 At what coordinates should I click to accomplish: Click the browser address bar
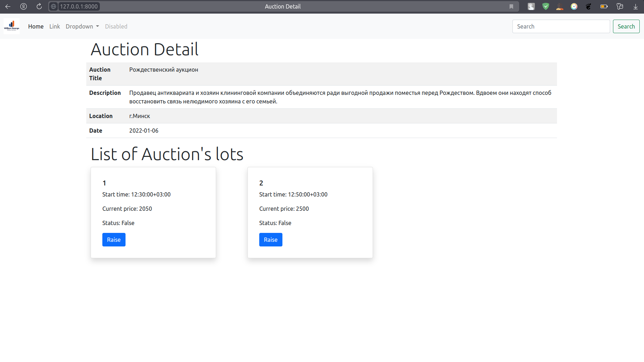pos(78,6)
